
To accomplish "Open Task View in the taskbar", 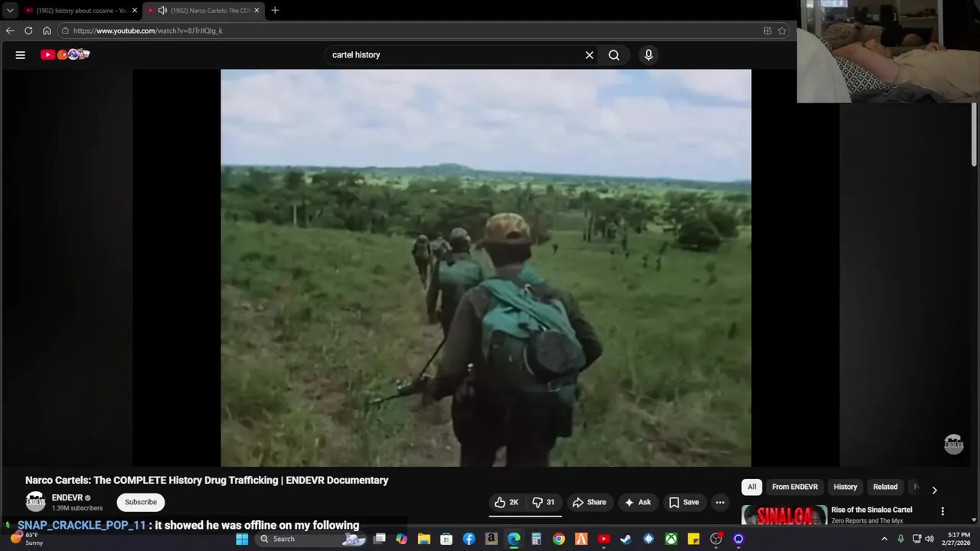I will pyautogui.click(x=379, y=539).
